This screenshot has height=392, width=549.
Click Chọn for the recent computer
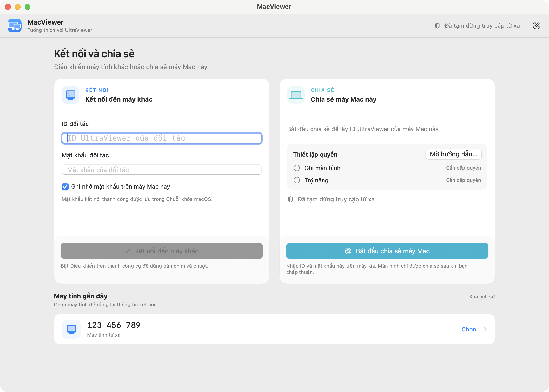(x=469, y=330)
